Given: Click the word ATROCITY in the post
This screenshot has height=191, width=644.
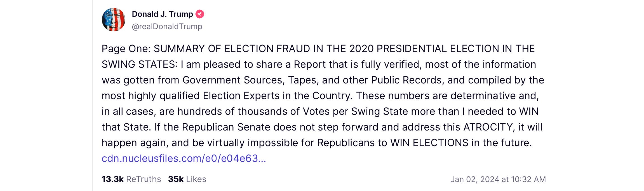Looking at the screenshot, I should coord(488,127).
